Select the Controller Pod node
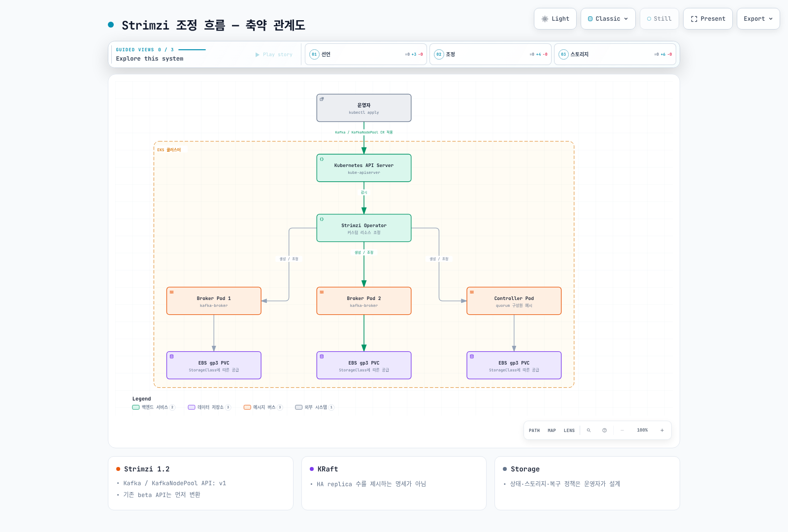 click(x=514, y=301)
